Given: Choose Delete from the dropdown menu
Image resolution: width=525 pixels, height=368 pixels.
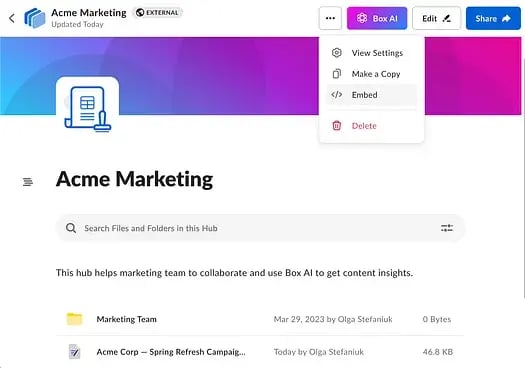Looking at the screenshot, I should 371,126.
